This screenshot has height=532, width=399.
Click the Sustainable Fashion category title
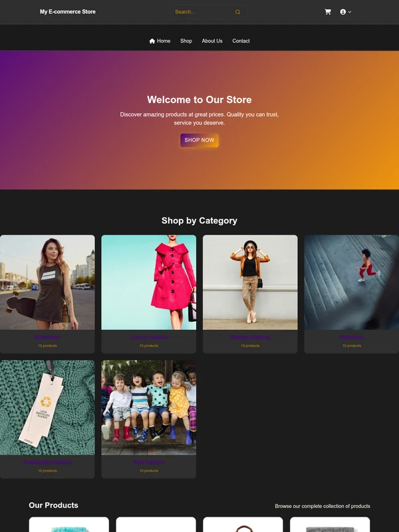[47, 462]
